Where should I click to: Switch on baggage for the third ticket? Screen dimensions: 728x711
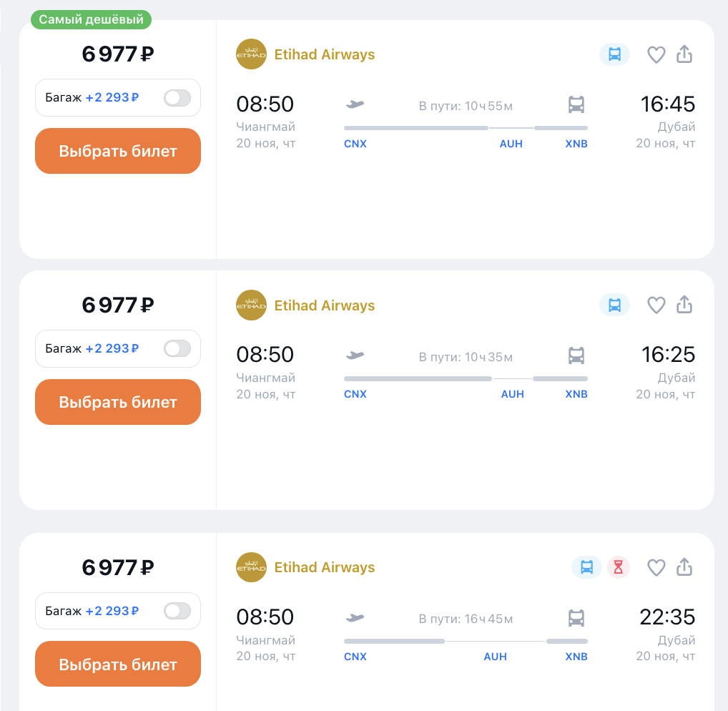click(x=177, y=611)
